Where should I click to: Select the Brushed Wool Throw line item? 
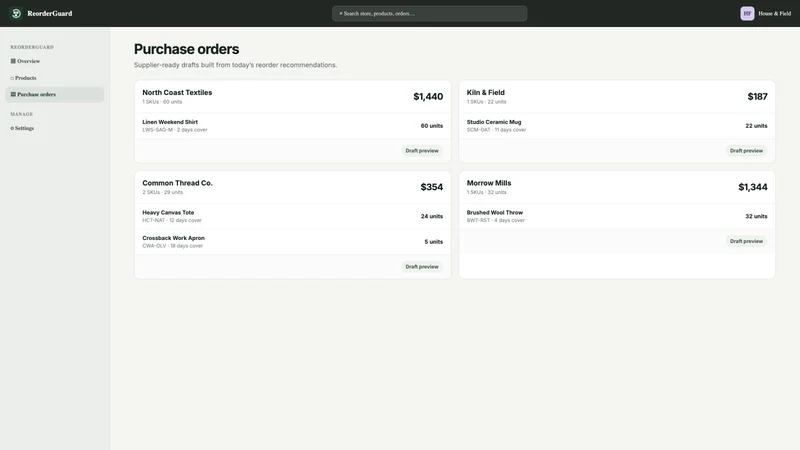point(617,216)
